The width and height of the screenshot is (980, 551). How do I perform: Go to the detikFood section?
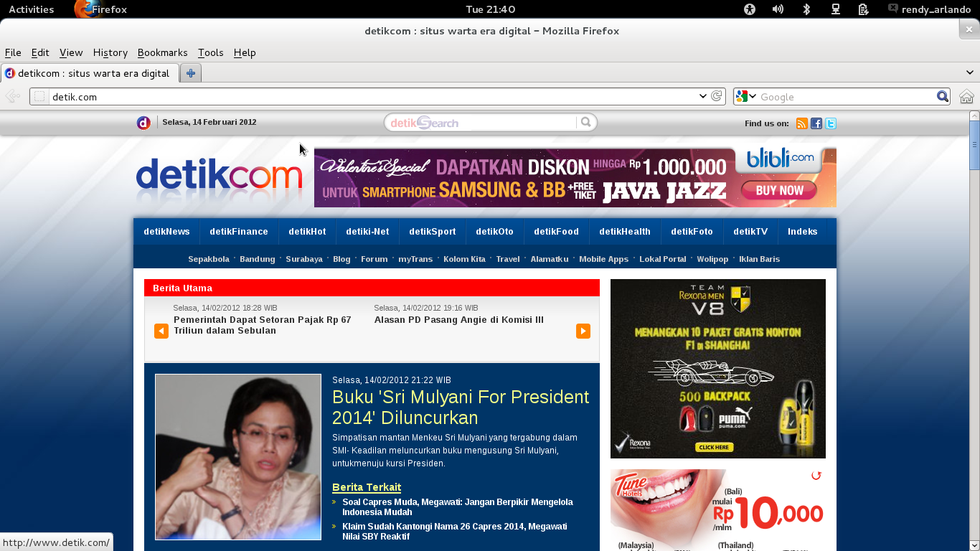pos(556,232)
